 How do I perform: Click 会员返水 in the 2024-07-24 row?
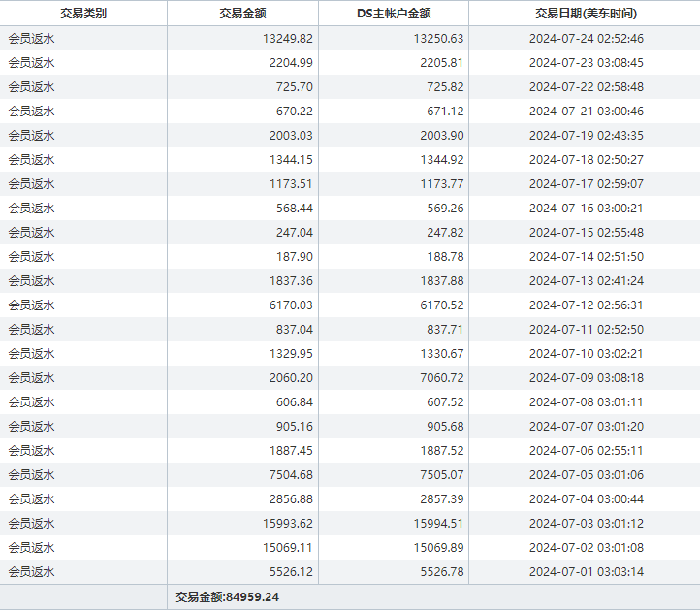31,39
